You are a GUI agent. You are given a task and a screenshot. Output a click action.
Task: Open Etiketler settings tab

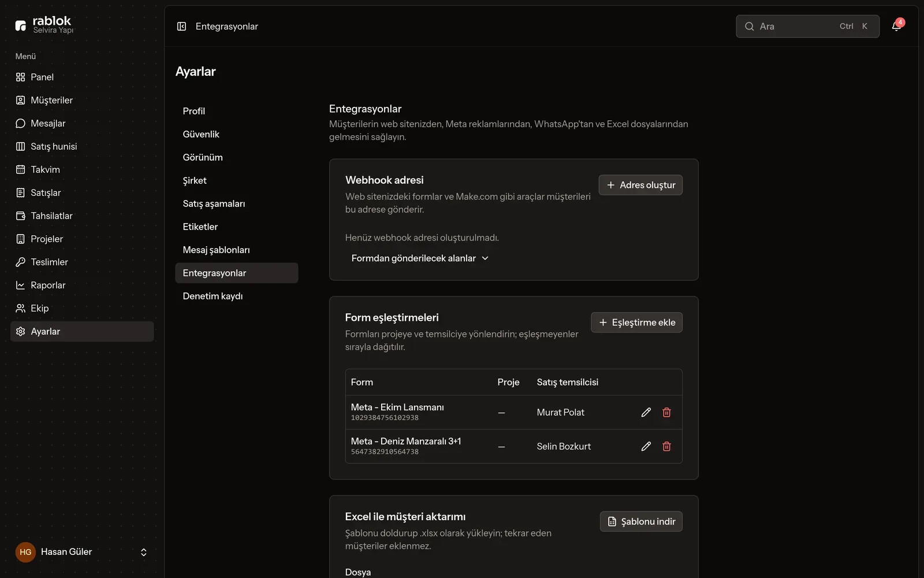pyautogui.click(x=237, y=227)
